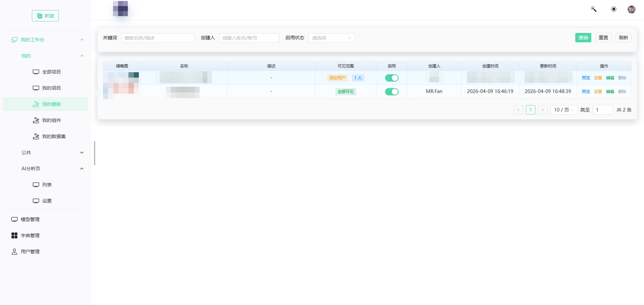Disable the first template's enable switch
The image size is (644, 305).
[391, 78]
